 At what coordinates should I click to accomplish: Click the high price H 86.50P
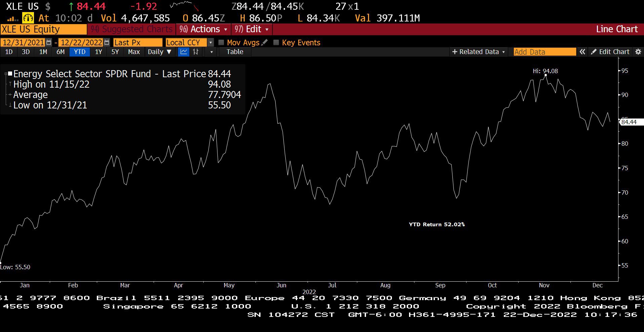pyautogui.click(x=261, y=18)
